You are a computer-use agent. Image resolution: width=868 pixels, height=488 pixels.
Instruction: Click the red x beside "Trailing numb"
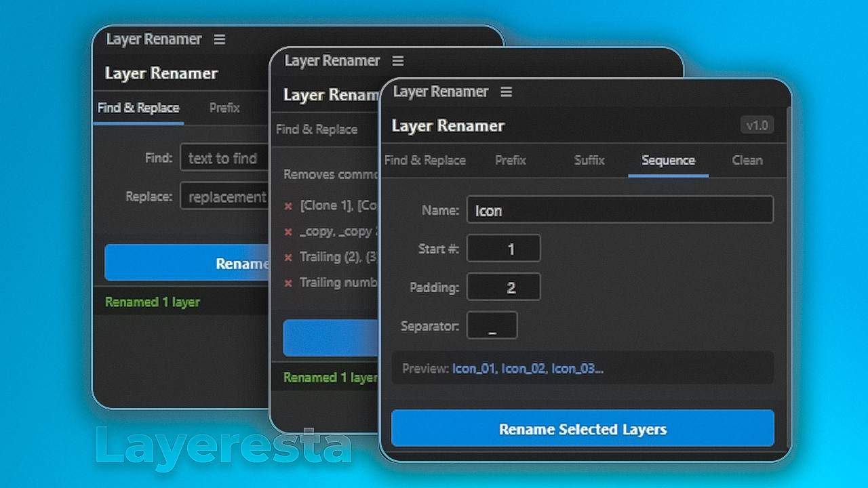click(288, 283)
